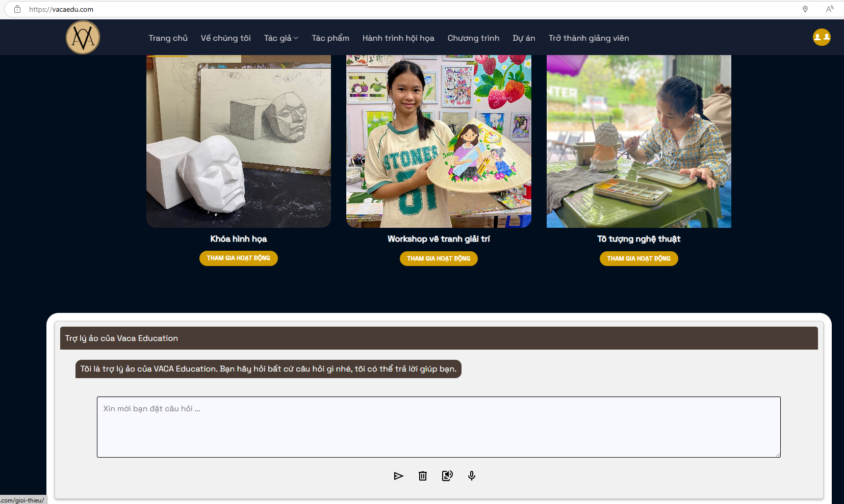The width and height of the screenshot is (844, 504).
Task: Send the chat question with the arrow icon
Action: [x=399, y=476]
